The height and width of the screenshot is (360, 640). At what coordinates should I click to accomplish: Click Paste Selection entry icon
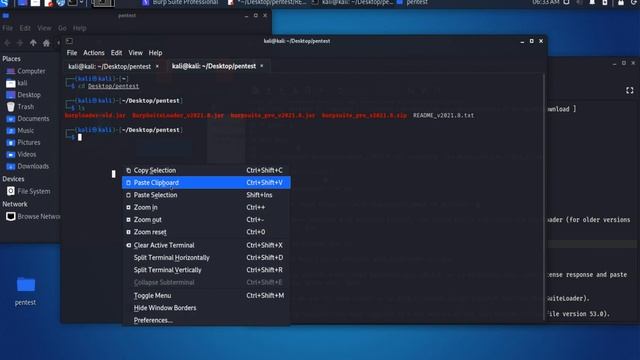click(129, 195)
